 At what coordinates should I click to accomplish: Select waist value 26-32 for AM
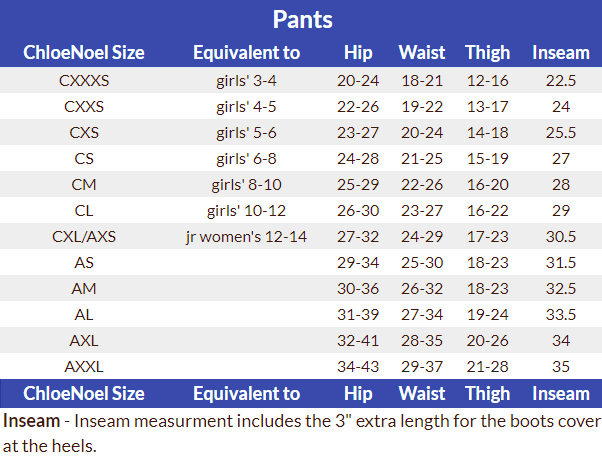pos(422,289)
